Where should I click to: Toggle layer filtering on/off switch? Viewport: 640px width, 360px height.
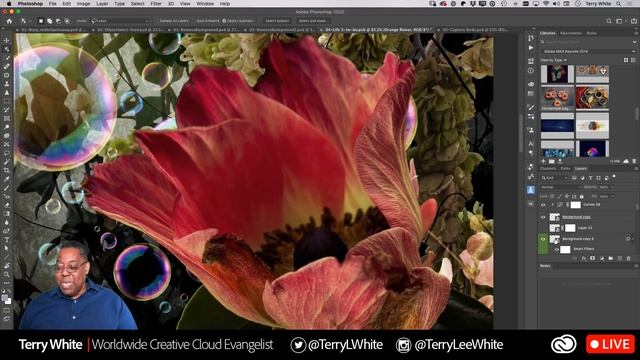point(614,177)
